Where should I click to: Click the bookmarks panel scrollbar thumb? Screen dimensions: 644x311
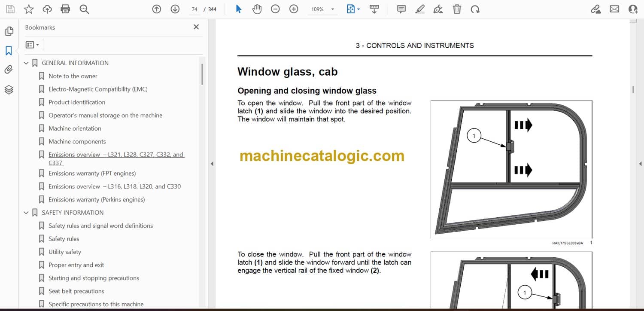coord(202,74)
